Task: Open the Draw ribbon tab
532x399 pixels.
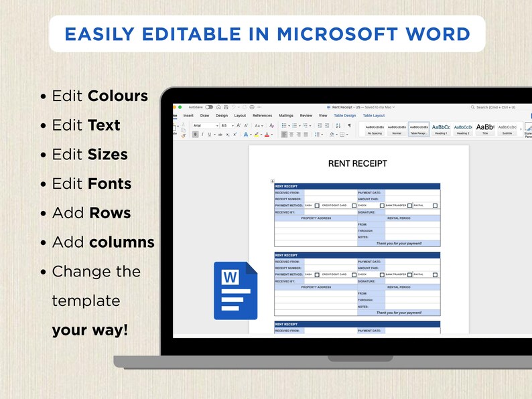Action: 204,116
